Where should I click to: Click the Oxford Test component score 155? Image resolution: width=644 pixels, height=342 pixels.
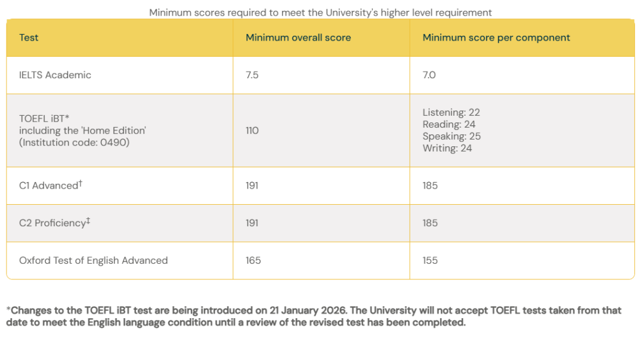coord(430,261)
